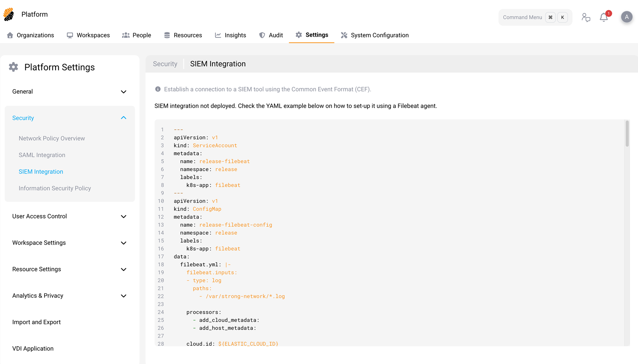Click the user profile avatar
638x364 pixels.
point(627,17)
